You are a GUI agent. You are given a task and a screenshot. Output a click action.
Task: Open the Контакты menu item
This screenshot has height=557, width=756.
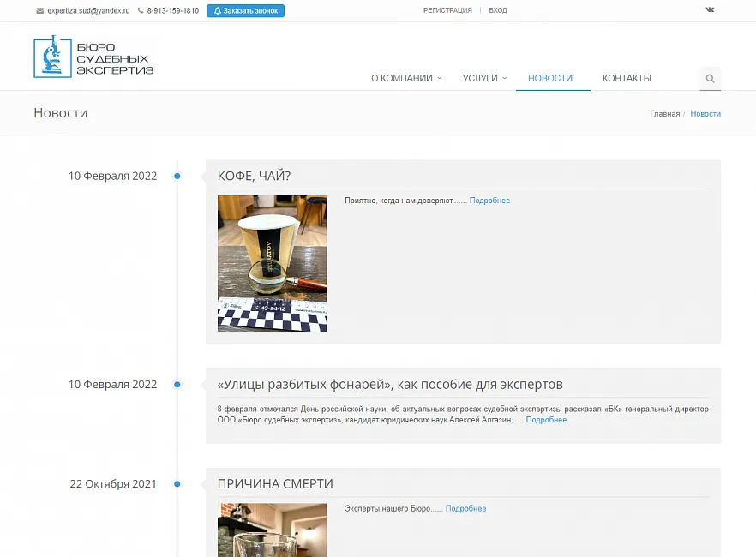click(627, 78)
